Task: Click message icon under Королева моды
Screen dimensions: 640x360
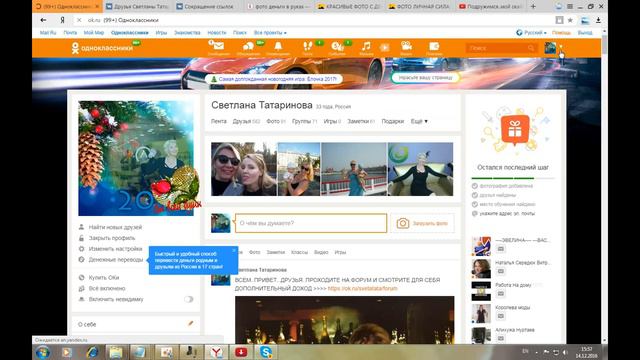Action: point(500,316)
